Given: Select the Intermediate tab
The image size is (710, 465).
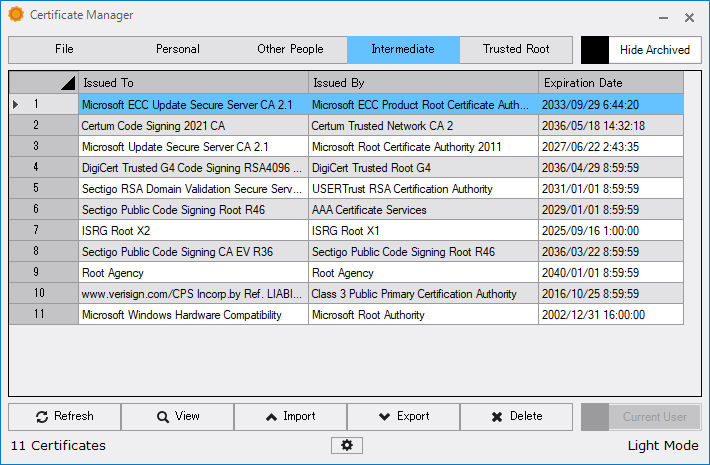Looking at the screenshot, I should coord(403,49).
